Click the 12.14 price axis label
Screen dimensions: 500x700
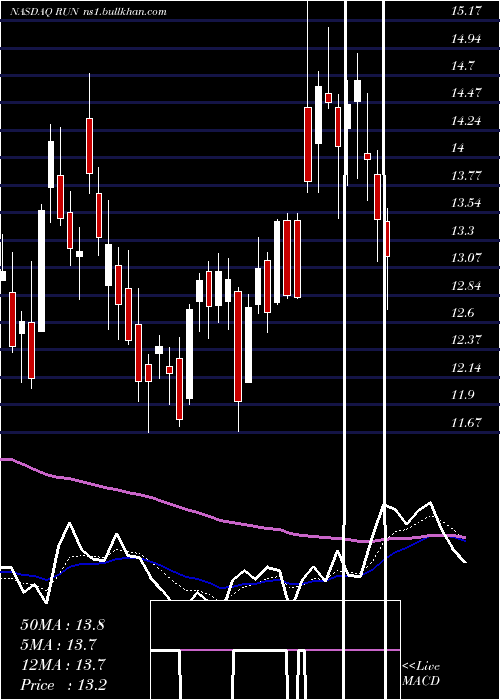pos(466,368)
